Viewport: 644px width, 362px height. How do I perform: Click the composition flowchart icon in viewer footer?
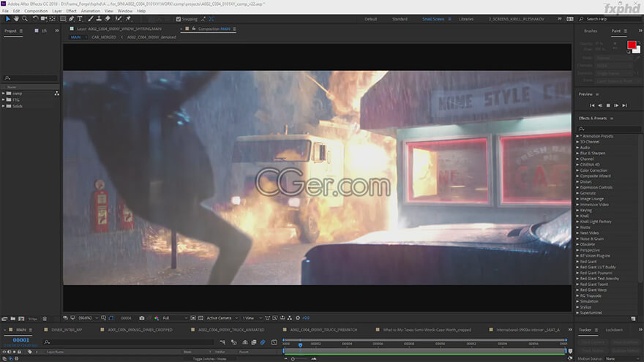point(290,318)
